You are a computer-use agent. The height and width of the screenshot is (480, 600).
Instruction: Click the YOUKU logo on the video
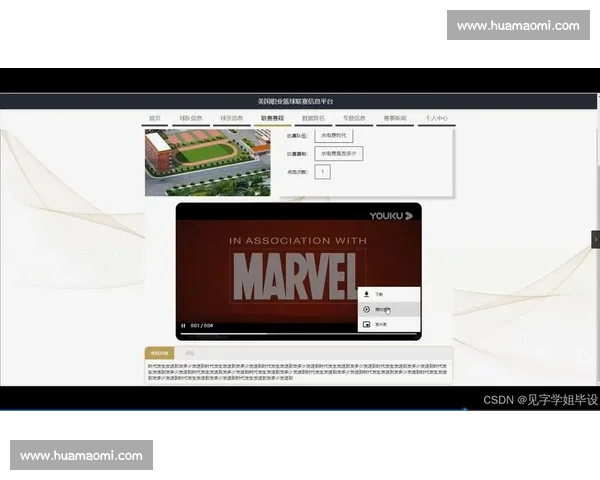click(x=390, y=215)
